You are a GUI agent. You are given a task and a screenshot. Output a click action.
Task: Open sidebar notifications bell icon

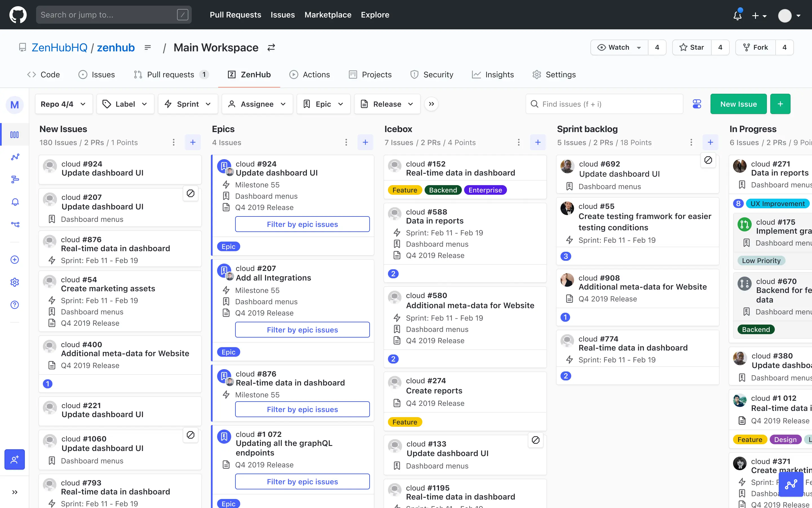[15, 202]
